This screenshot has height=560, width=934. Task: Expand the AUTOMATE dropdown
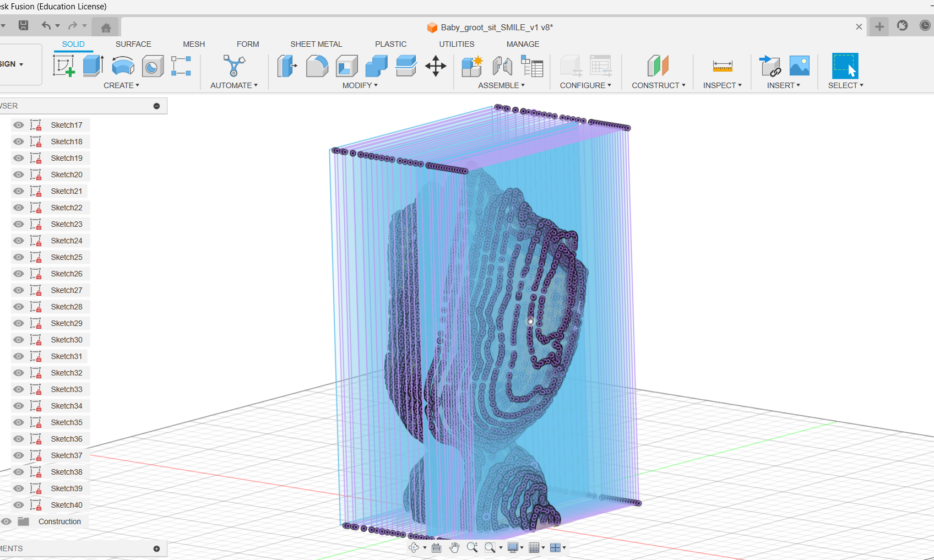point(234,85)
